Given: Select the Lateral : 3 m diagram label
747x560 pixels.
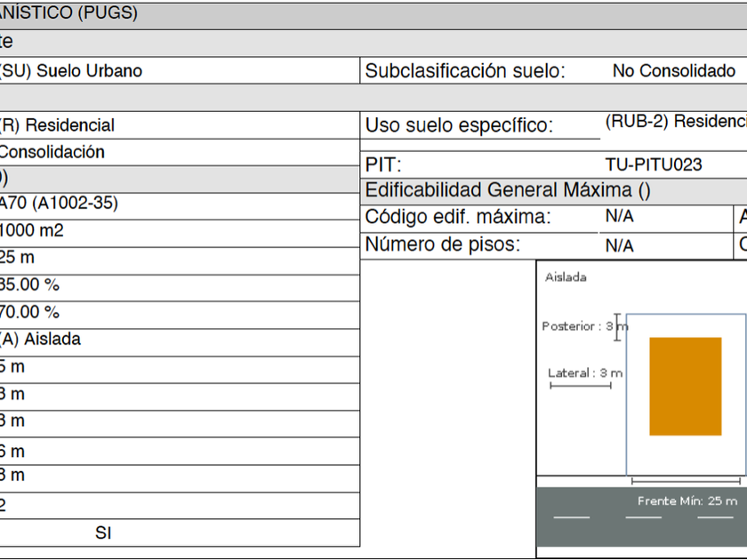Looking at the screenshot, I should (x=584, y=373).
